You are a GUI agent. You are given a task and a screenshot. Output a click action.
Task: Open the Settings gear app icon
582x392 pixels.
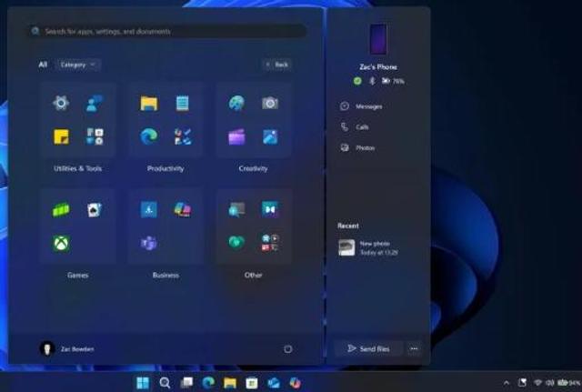61,103
